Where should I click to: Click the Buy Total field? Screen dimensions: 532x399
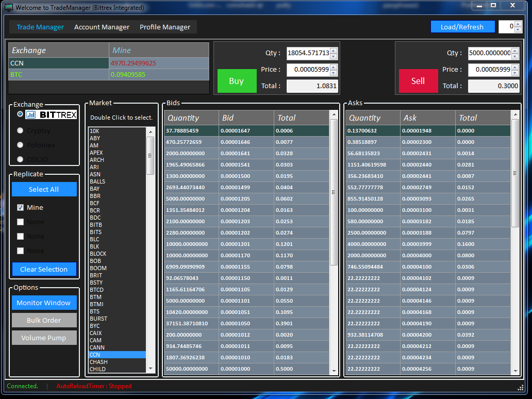(x=312, y=86)
